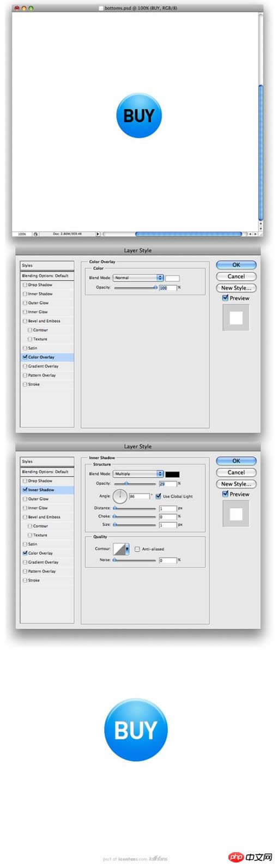Click the Inner Shadow Opacity slider
The height and width of the screenshot is (868, 278).
135,484
